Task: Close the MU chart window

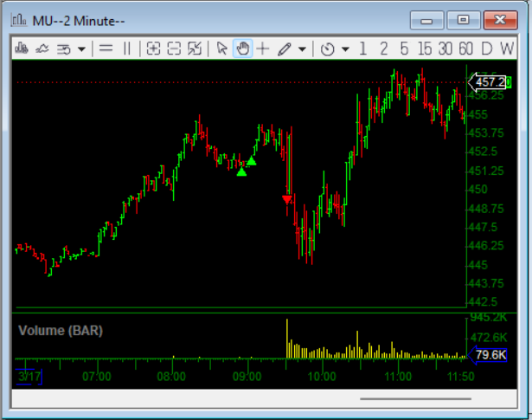Action: click(x=501, y=20)
